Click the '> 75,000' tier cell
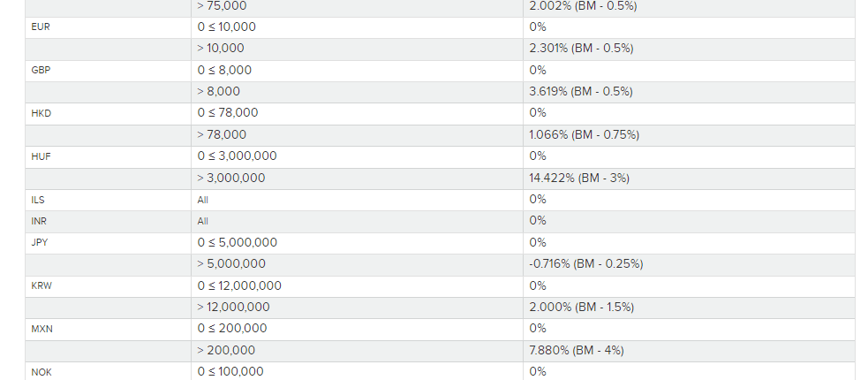868x380 pixels. click(x=222, y=6)
